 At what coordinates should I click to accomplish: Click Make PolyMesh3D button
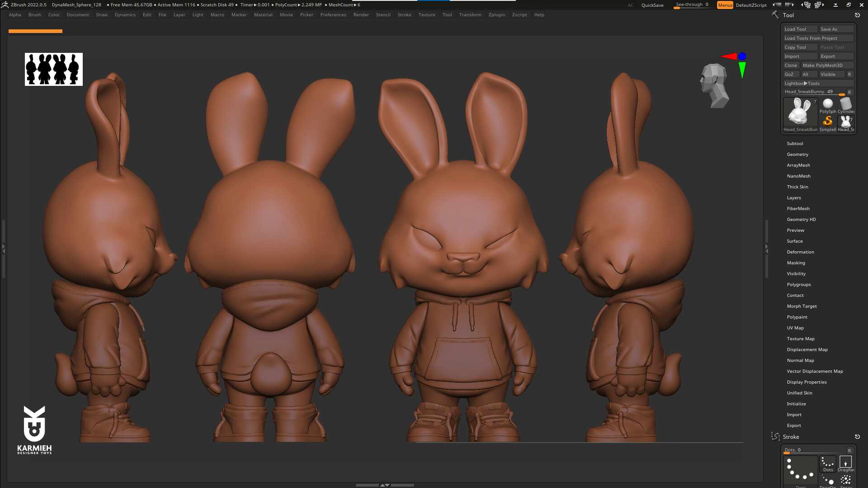tap(827, 66)
